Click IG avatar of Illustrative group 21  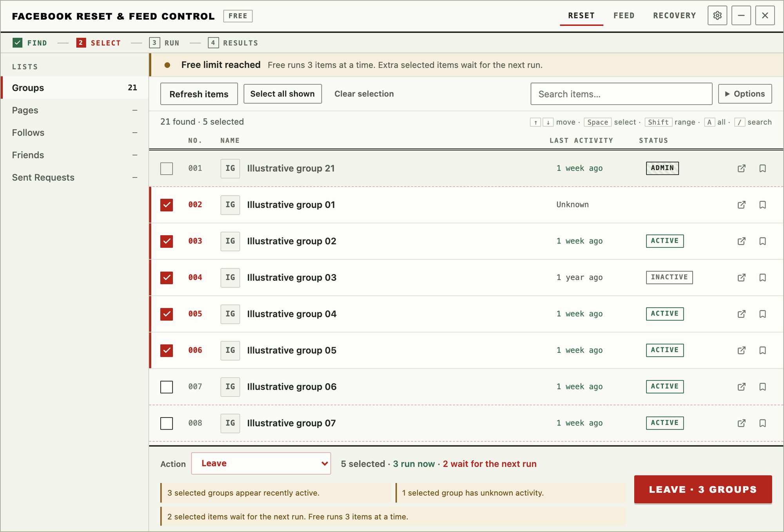[x=230, y=169]
